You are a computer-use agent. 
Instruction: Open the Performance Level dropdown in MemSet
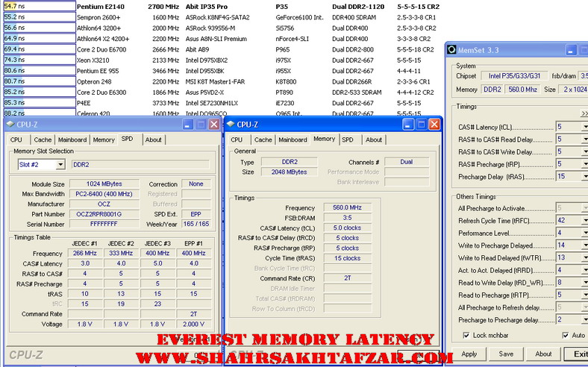tap(584, 233)
